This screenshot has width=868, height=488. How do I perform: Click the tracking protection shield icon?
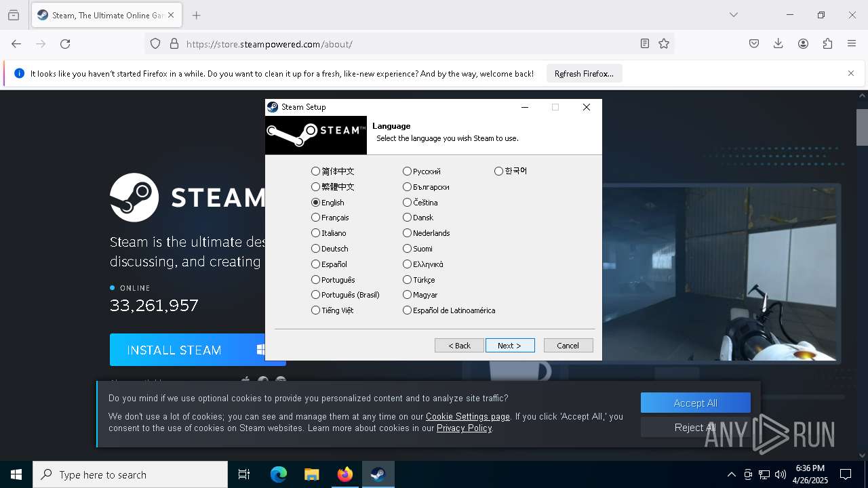[155, 44]
